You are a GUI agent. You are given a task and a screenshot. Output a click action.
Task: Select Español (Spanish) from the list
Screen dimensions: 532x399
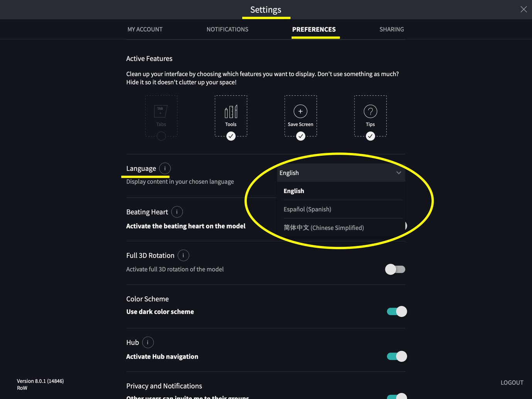tap(307, 209)
